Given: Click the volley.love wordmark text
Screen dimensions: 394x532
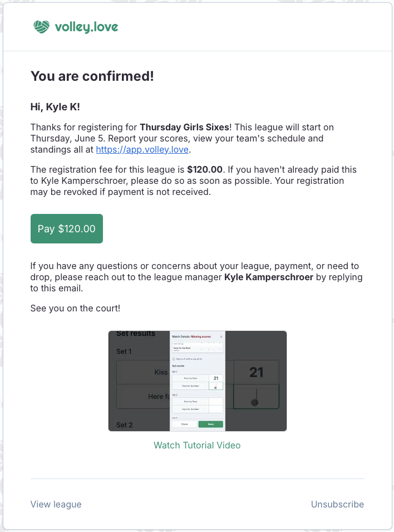Looking at the screenshot, I should pos(87,26).
